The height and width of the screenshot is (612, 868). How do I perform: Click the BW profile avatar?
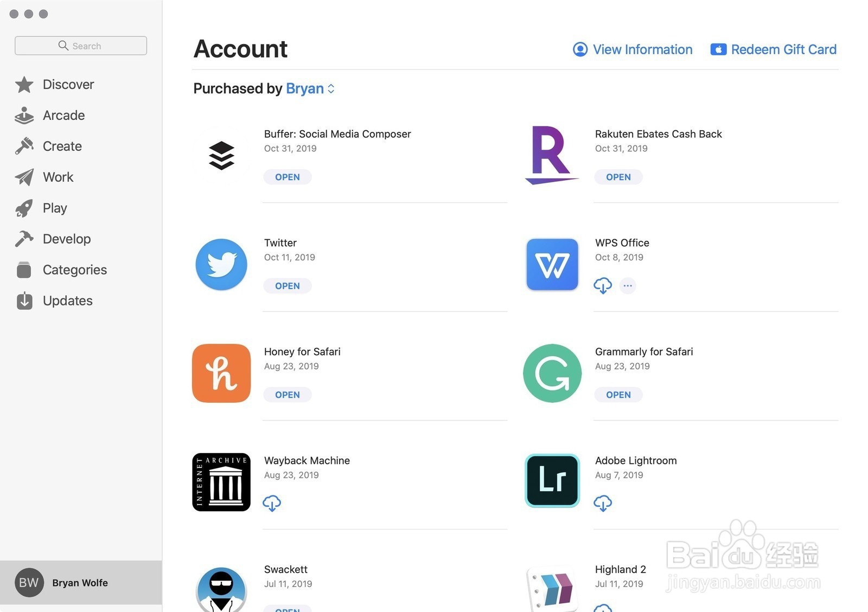point(29,583)
